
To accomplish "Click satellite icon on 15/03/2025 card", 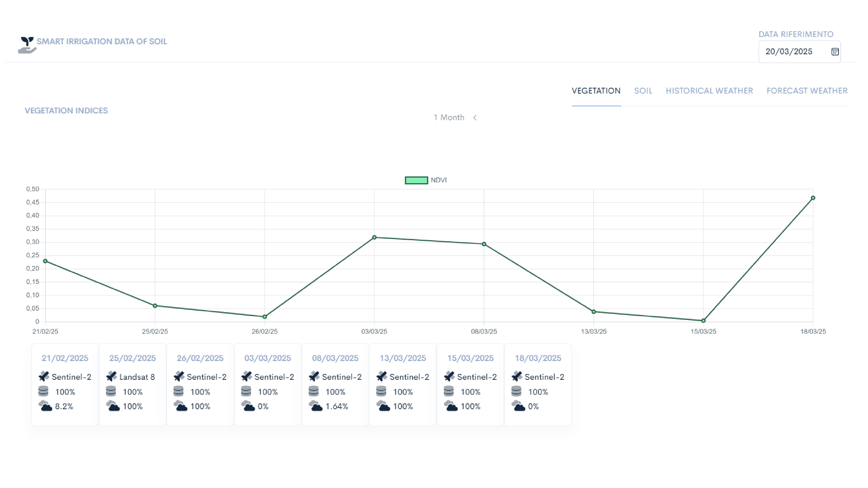I will 449,376.
